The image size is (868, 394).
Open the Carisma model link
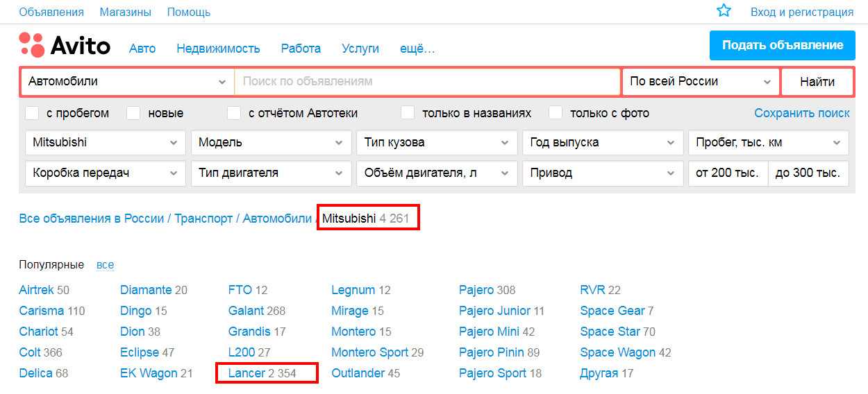(42, 311)
